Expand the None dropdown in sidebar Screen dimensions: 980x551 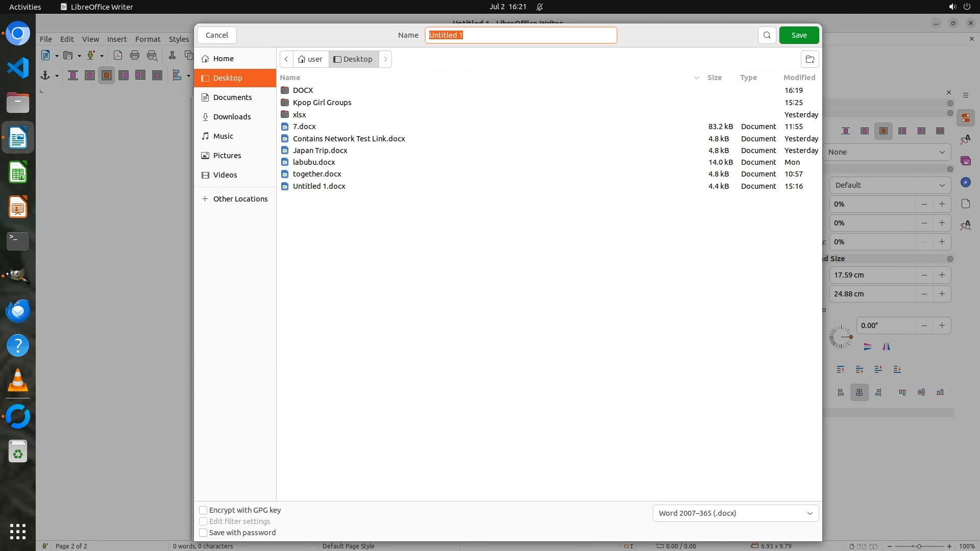pyautogui.click(x=887, y=152)
